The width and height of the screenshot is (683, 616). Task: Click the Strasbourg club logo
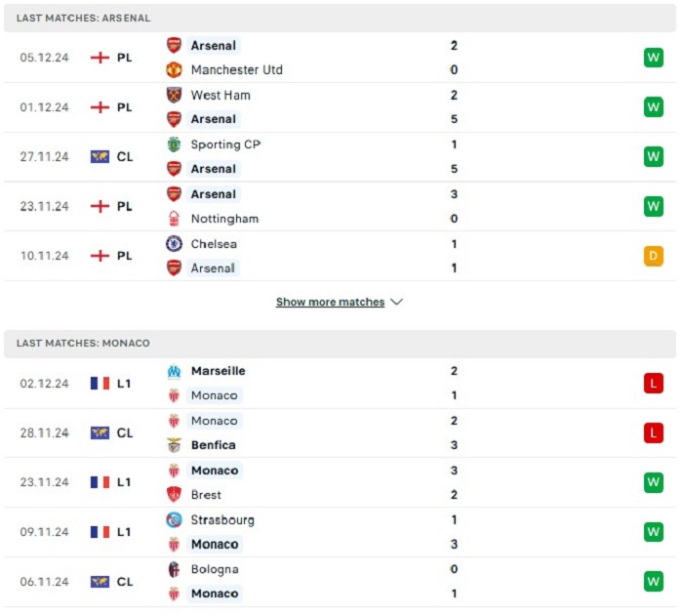pos(174,519)
